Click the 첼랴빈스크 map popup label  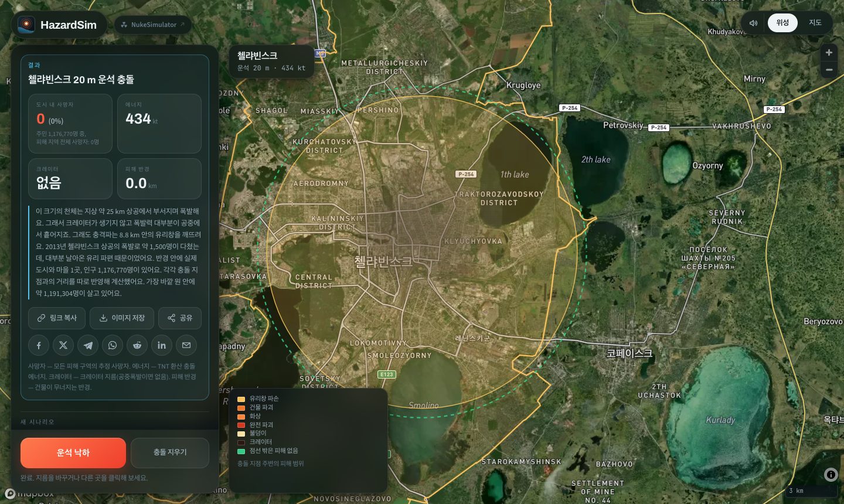271,61
